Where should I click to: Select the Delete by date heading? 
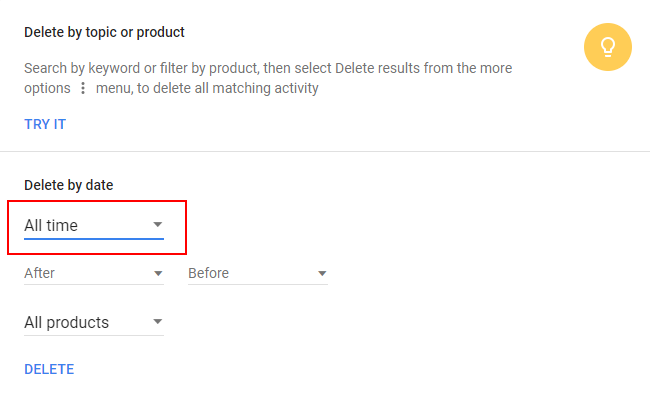point(68,185)
